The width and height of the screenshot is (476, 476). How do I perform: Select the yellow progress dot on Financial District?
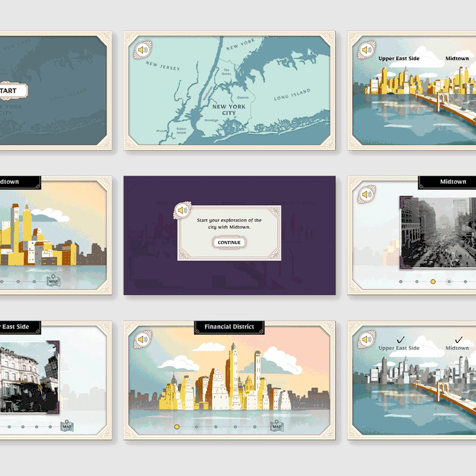177,427
